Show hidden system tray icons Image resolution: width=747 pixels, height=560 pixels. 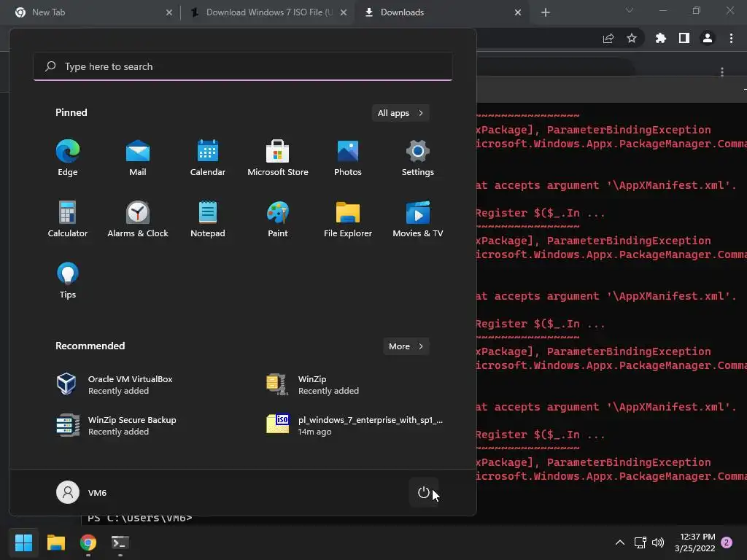pyautogui.click(x=620, y=542)
